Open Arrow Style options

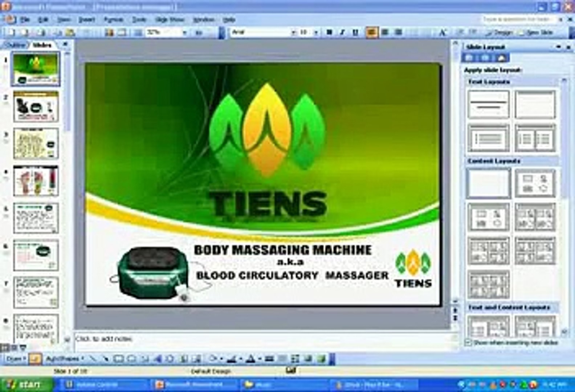coord(294,359)
